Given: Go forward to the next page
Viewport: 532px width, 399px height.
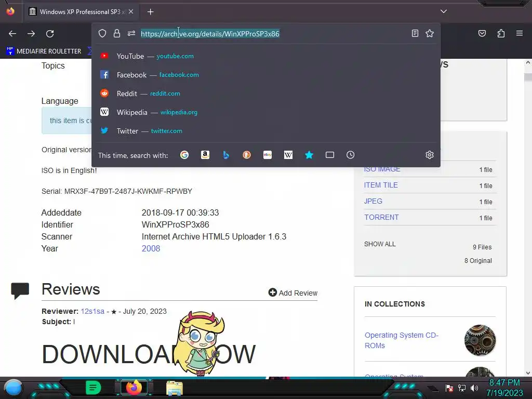Looking at the screenshot, I should pyautogui.click(x=31, y=34).
